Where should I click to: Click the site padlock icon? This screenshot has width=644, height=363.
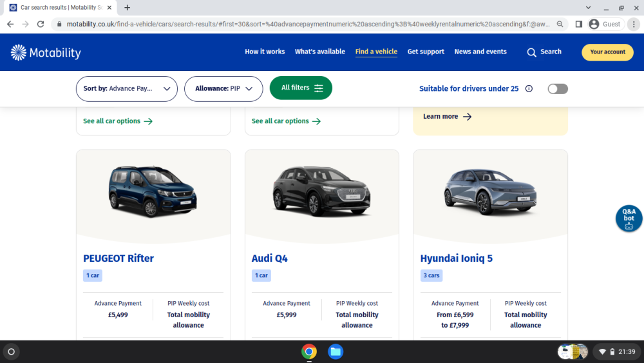click(59, 25)
